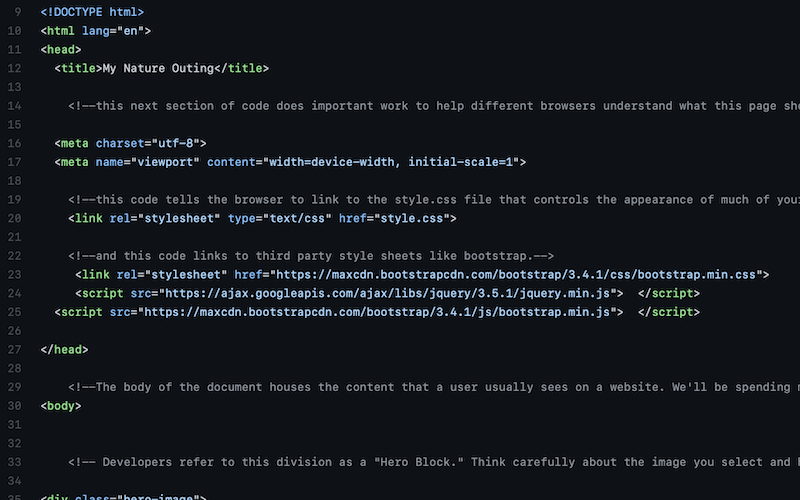The width and height of the screenshot is (800, 500).
Task: Click rel="stylesheet" on line 23
Action: [x=172, y=274]
